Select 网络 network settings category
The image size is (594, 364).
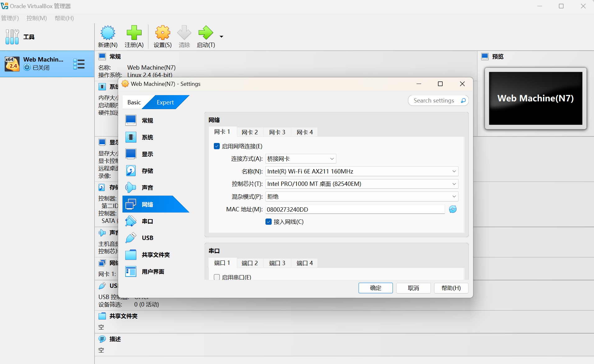(x=155, y=204)
